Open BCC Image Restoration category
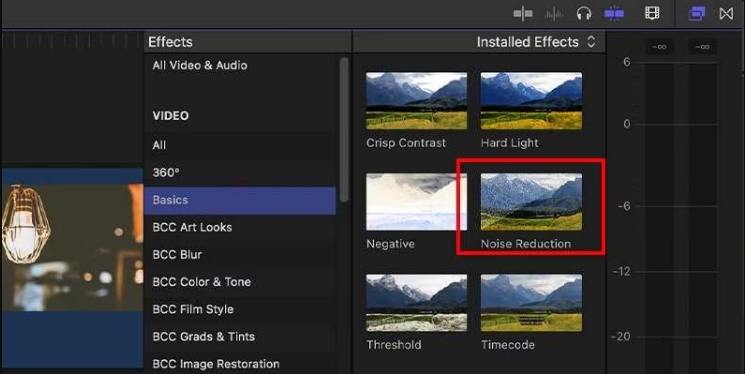Screen dimensions: 745x374 [240, 364]
